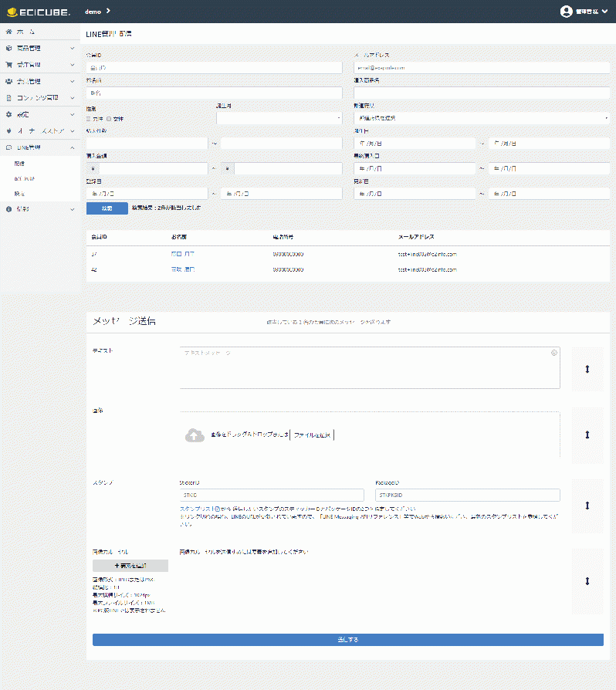The image size is (616, 690).
Task: Focus the purchase amount minimum field
Action: click(153, 168)
